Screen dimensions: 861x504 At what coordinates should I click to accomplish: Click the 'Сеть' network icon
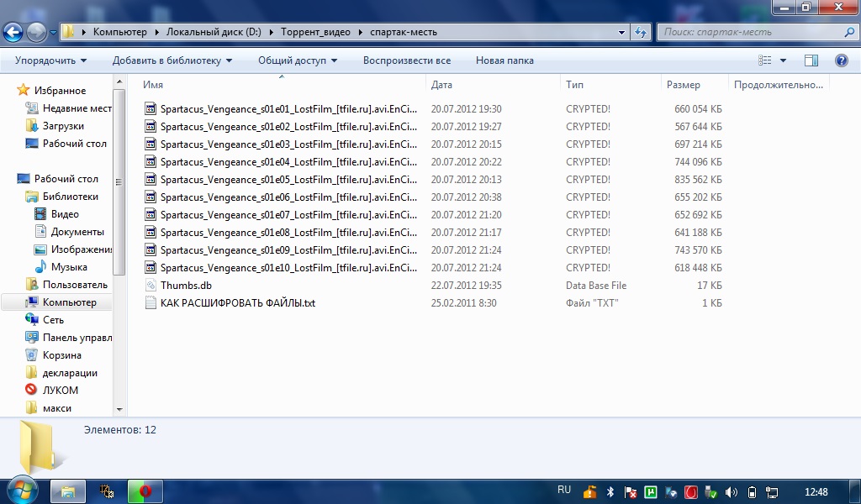[32, 320]
